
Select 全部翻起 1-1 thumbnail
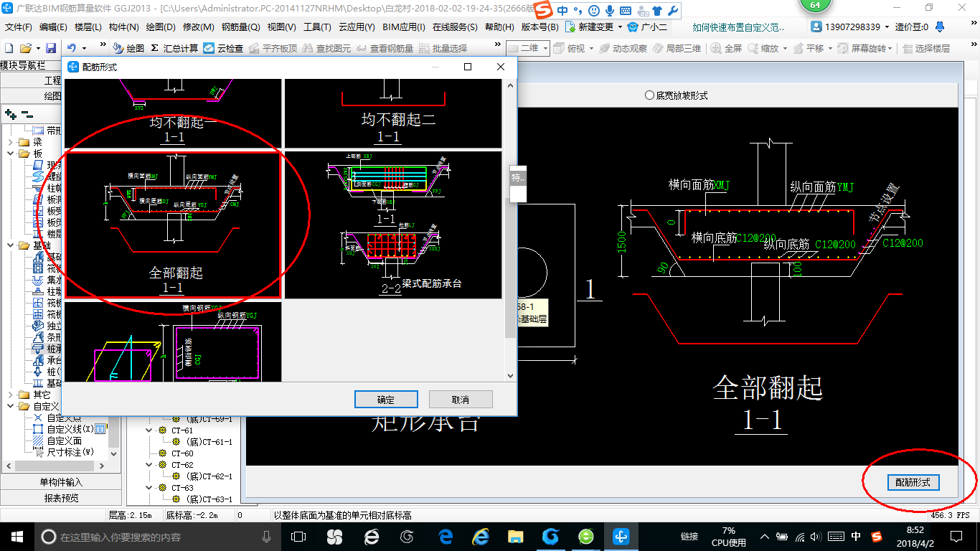(x=173, y=224)
